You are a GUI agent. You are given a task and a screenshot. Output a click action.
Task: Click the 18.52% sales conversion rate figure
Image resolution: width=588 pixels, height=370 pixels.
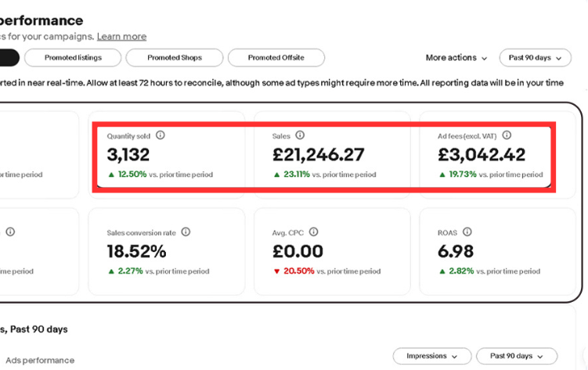137,251
